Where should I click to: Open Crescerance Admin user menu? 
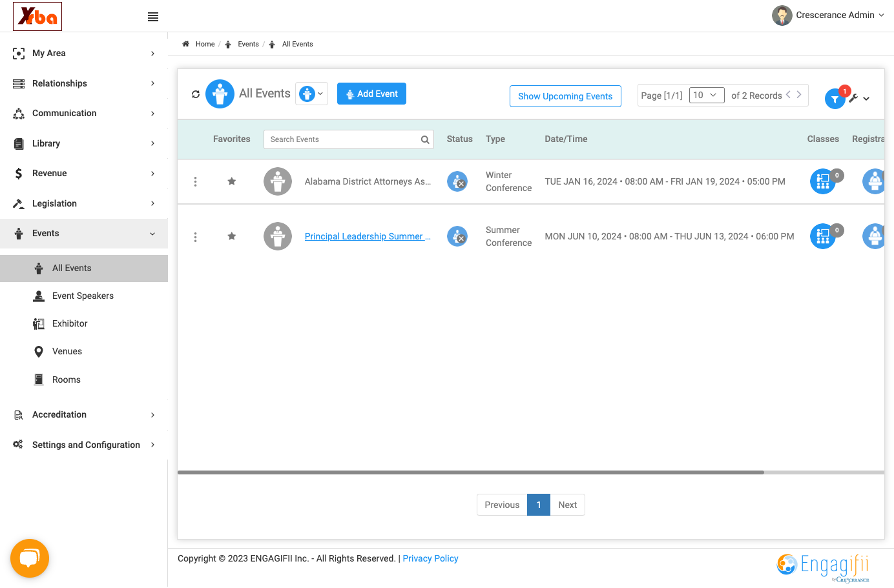point(828,15)
